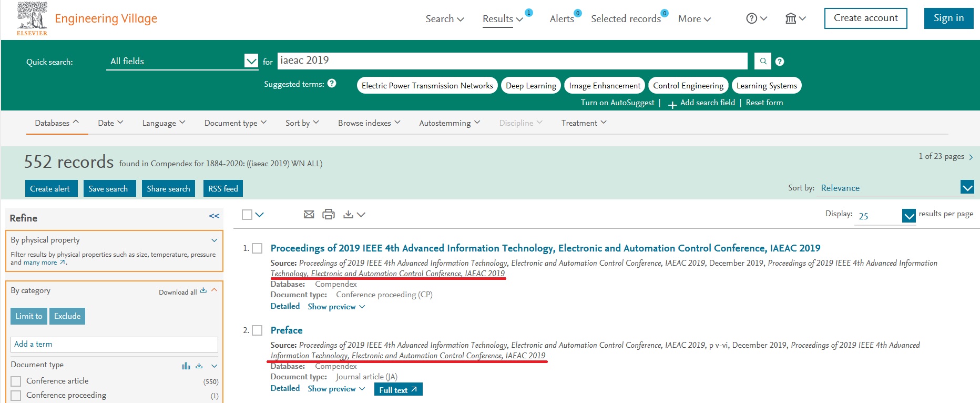Click Exclude button
This screenshot has height=403, width=980.
click(x=67, y=316)
